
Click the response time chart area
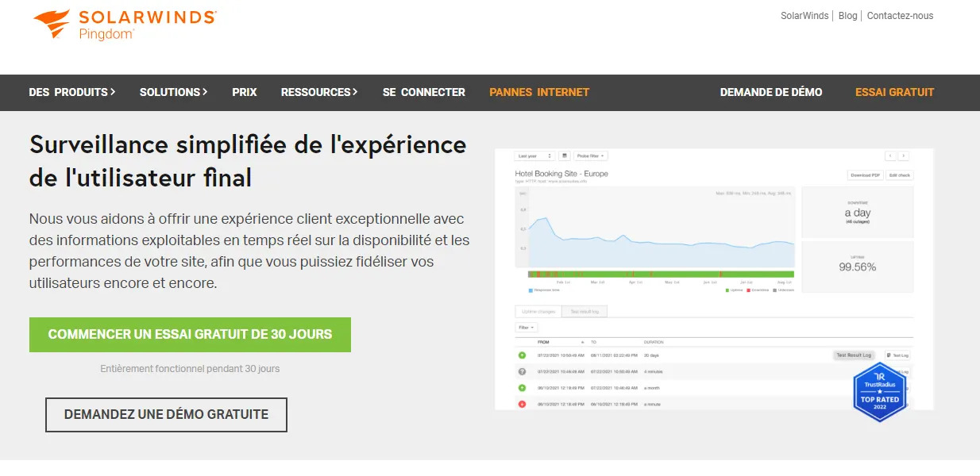[656, 228]
